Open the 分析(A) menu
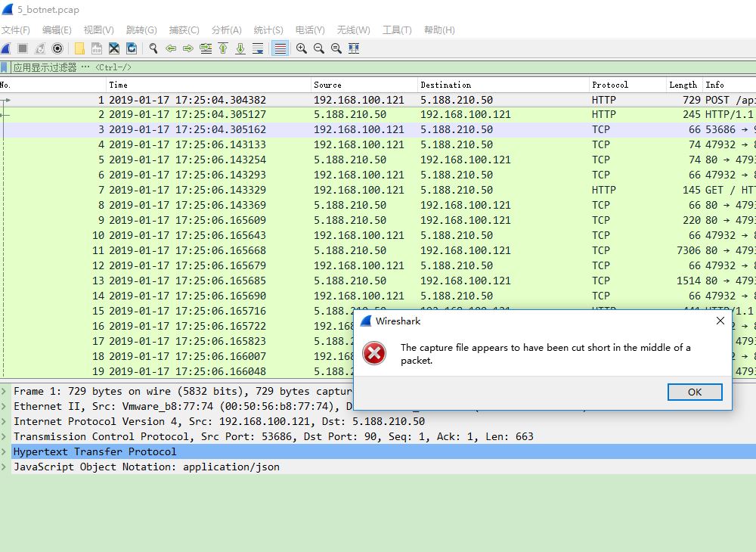This screenshot has height=552, width=756. [x=227, y=30]
